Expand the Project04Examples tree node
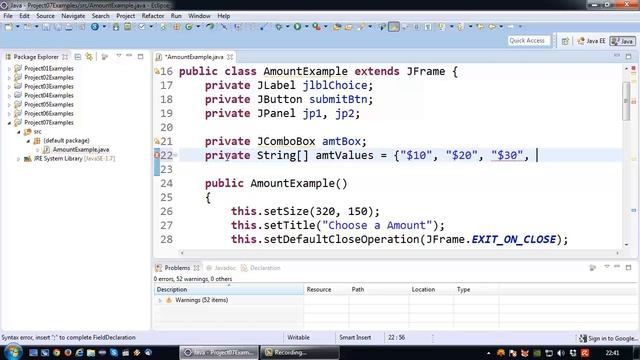640x360 pixels. pyautogui.click(x=9, y=96)
